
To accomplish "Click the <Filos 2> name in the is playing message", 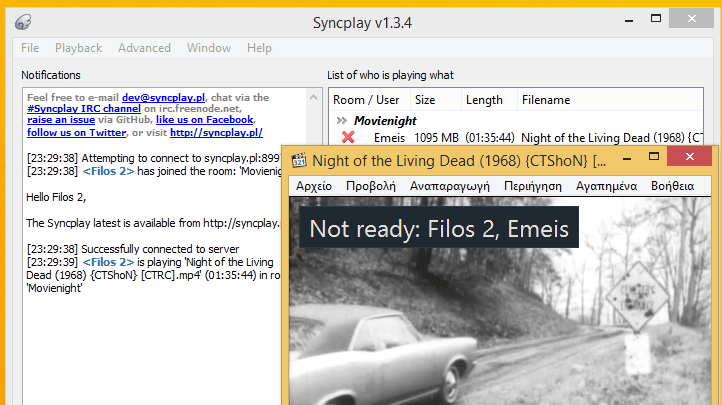I will pos(108,262).
